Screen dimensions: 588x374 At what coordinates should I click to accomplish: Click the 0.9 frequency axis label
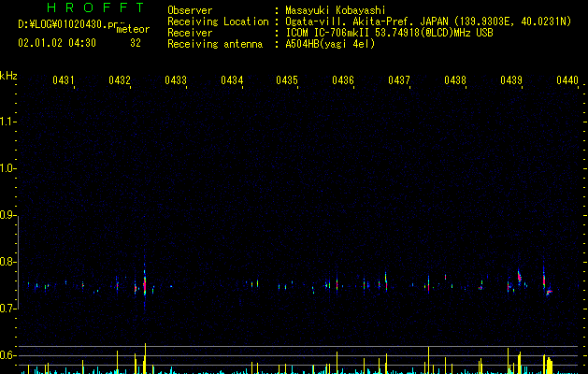[7, 215]
